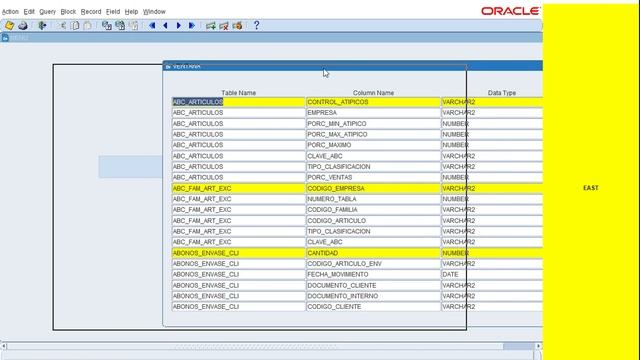Click the CODIGO_EMPRESA cell
The image size is (640, 360).
click(x=373, y=188)
